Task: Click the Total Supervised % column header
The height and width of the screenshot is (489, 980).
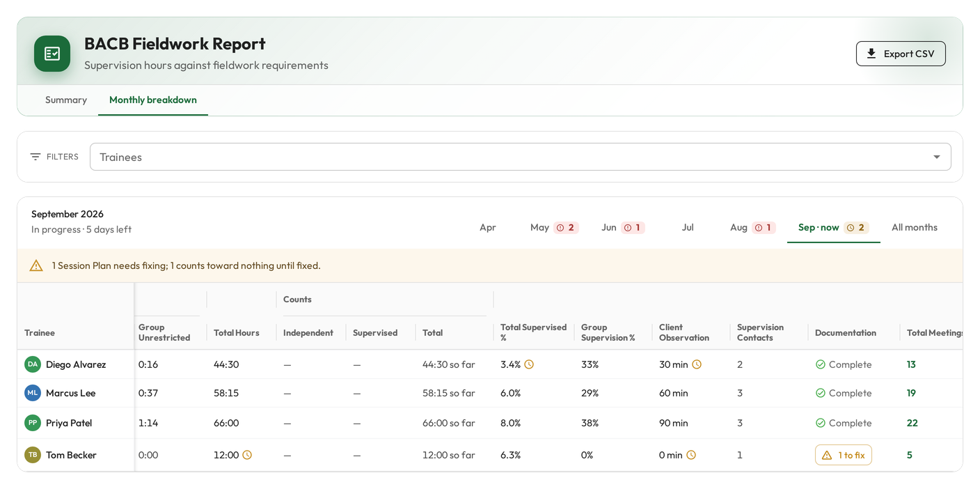Action: pyautogui.click(x=534, y=332)
